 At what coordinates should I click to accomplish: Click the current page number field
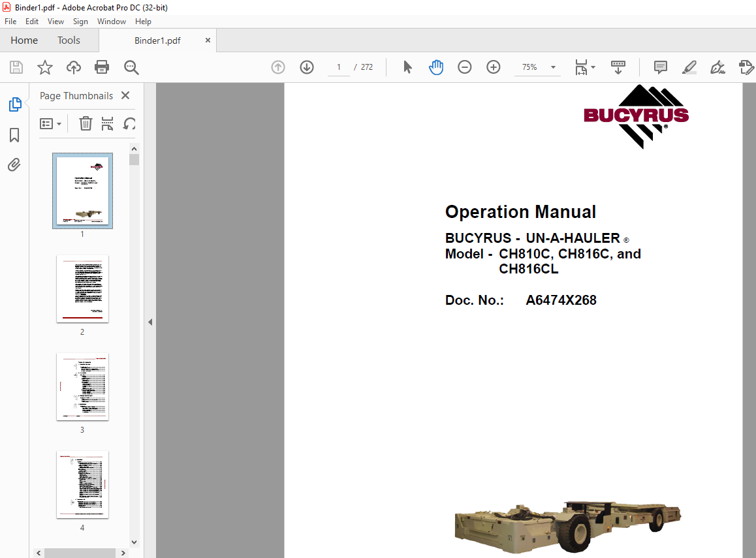339,67
